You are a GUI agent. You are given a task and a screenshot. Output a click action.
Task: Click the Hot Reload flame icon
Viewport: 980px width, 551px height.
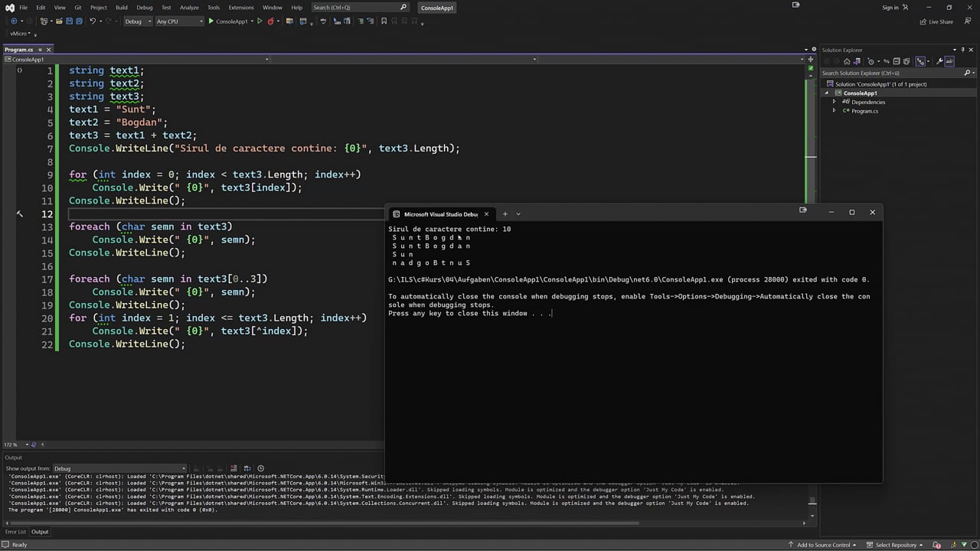(x=270, y=21)
